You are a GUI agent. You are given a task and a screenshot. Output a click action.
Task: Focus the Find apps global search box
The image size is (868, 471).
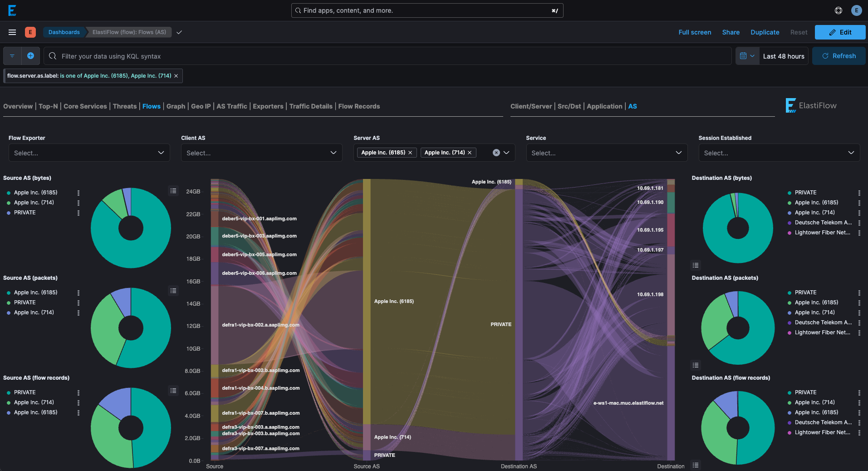point(427,10)
